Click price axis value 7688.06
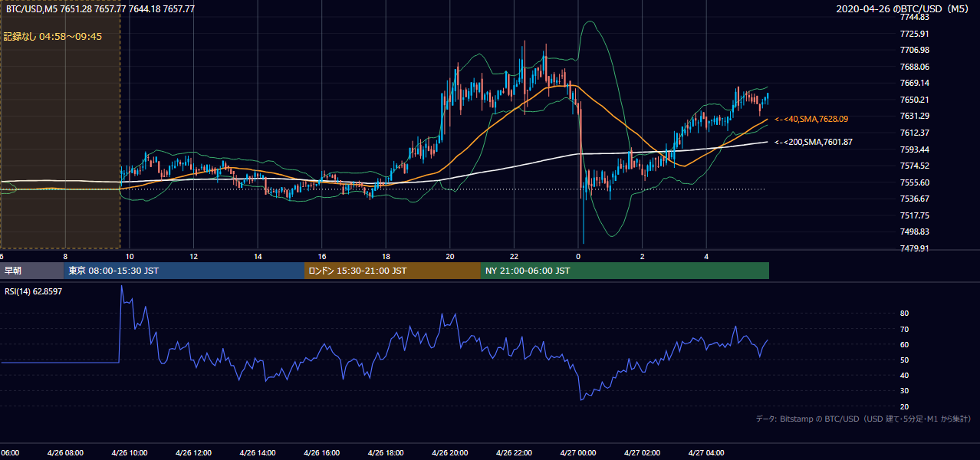Viewport: 980px width, 460px height. pyautogui.click(x=915, y=67)
